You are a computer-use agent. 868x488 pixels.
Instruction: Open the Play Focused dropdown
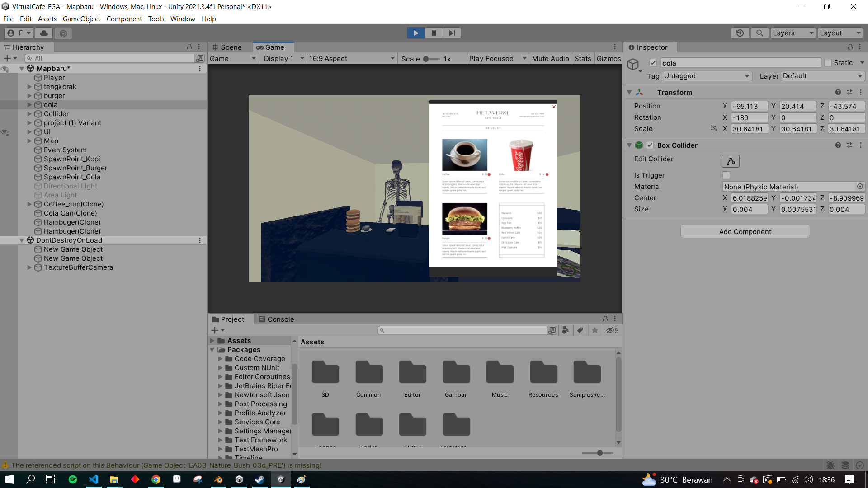(x=498, y=59)
